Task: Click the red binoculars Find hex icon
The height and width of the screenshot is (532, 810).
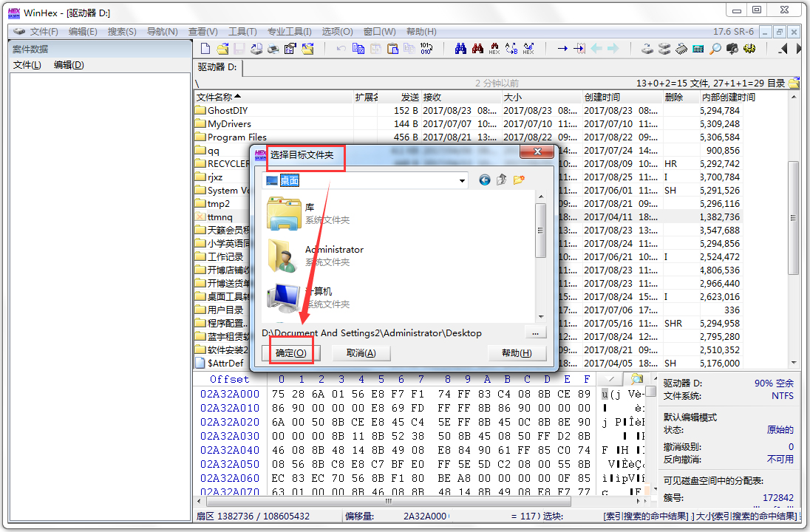Action: tap(478, 49)
